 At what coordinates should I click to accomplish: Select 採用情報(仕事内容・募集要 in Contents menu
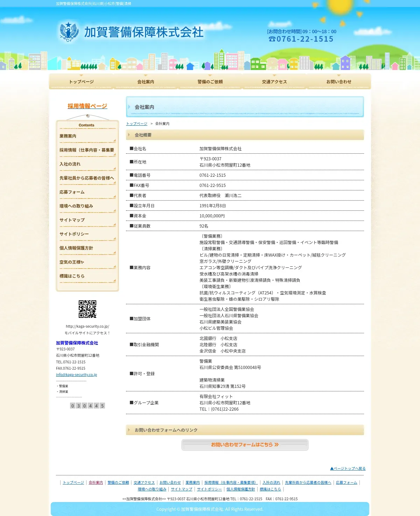[87, 150]
